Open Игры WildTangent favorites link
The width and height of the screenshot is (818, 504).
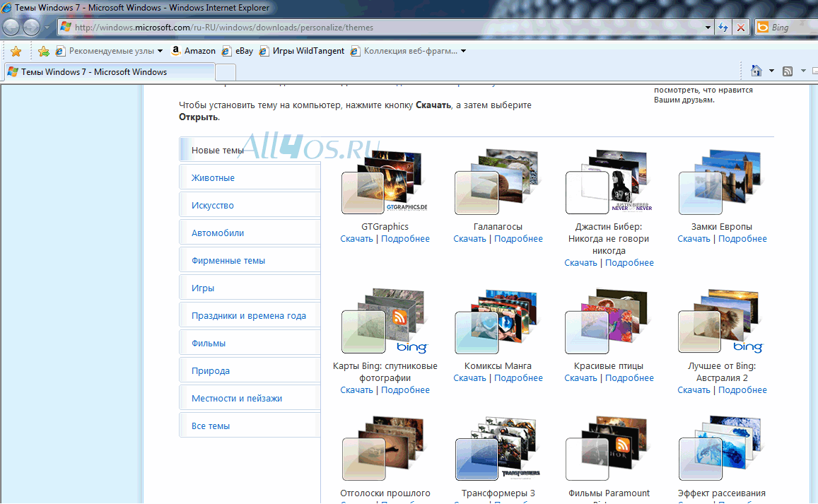(302, 51)
